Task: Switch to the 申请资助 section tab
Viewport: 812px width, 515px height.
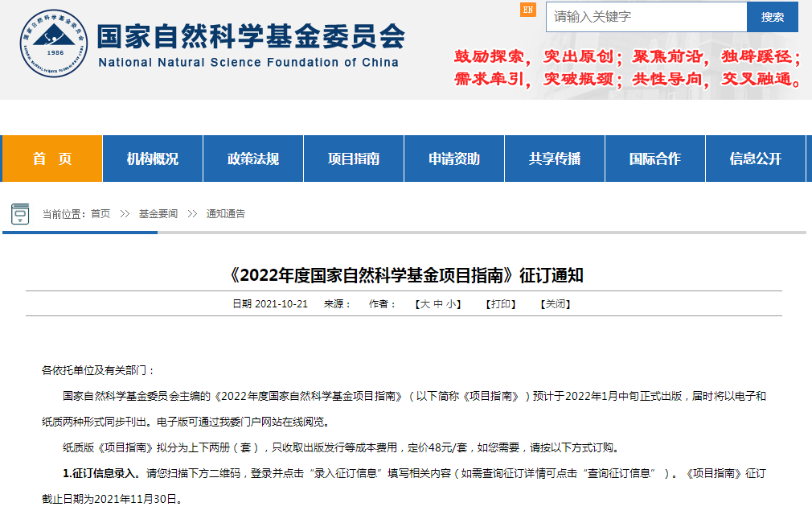Action: [x=454, y=159]
